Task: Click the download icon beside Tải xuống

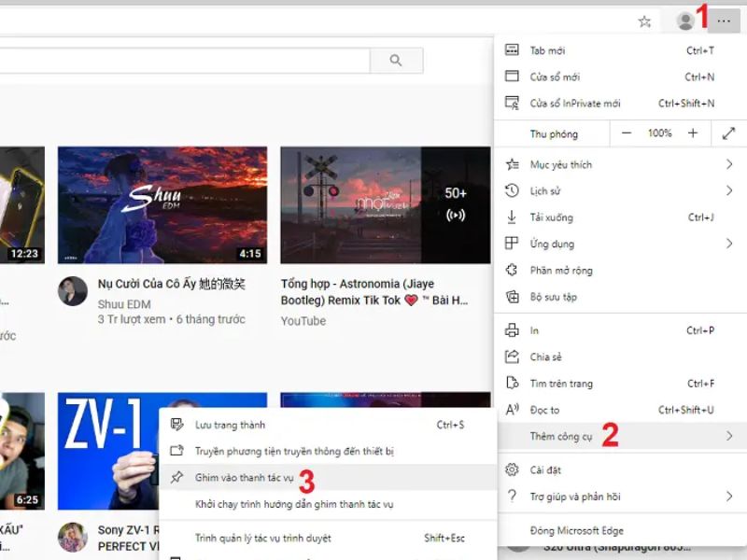Action: point(513,217)
